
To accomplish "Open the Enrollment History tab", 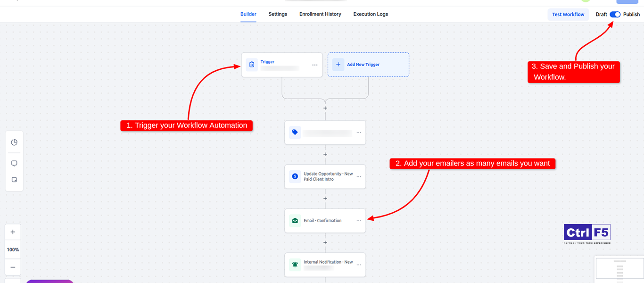I will click(320, 14).
